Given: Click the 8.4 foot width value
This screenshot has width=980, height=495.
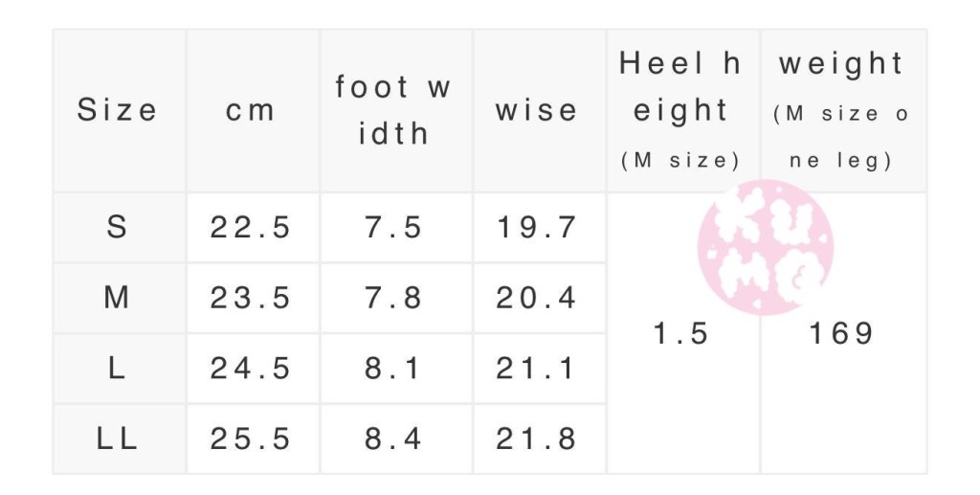Looking at the screenshot, I should click(393, 439).
